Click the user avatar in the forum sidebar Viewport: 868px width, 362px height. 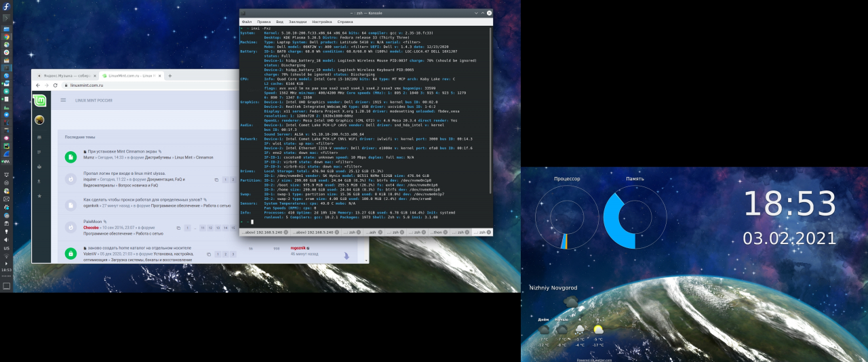(x=39, y=120)
